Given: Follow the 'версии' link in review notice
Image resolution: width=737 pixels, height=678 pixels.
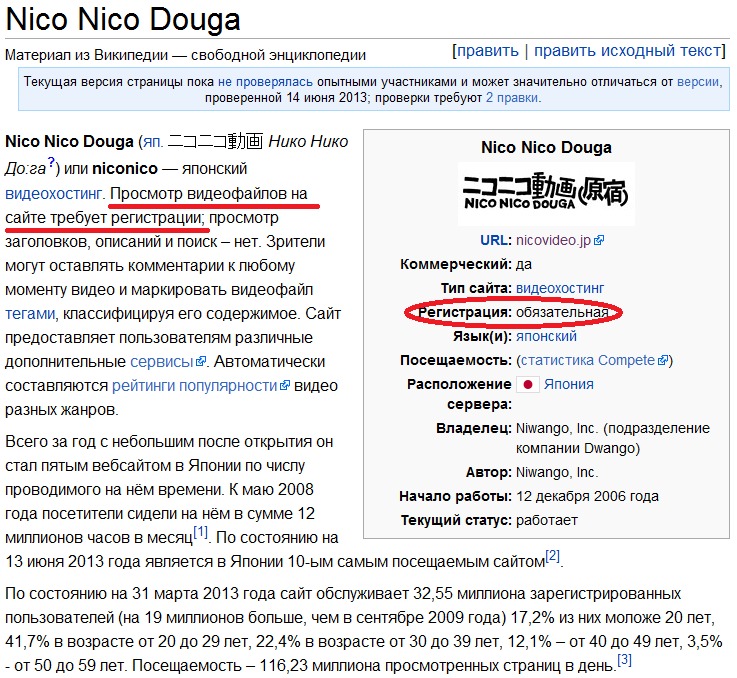Looking at the screenshot, I should pos(698,82).
